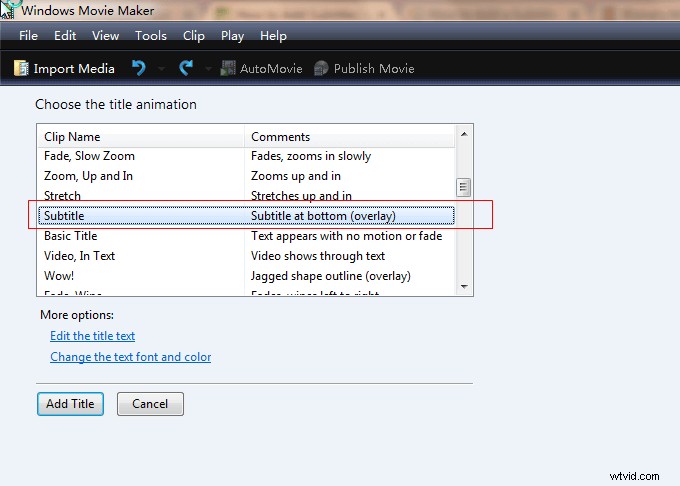Click 'Fades, zooms in slowly' comment
This screenshot has width=680, height=486.
311,156
